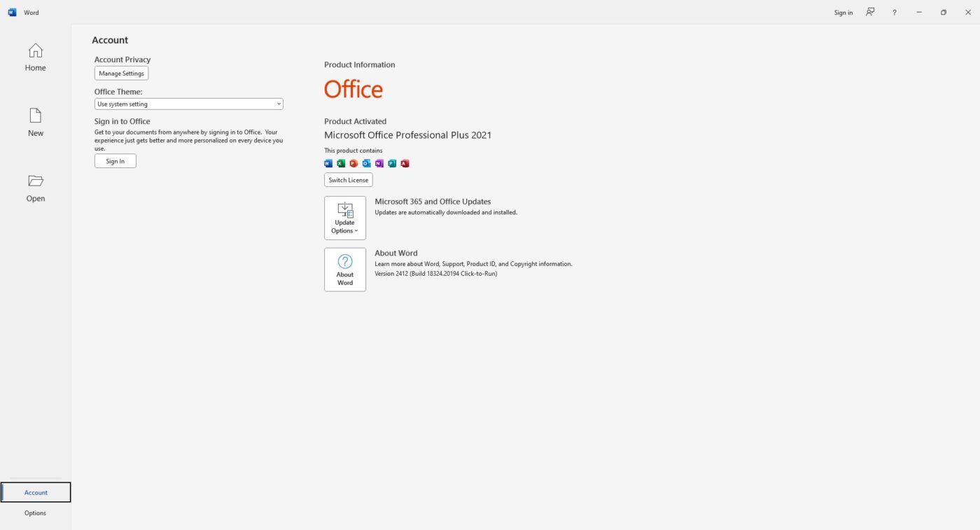The image size is (980, 530).
Task: Restore down the Word window
Action: point(944,12)
